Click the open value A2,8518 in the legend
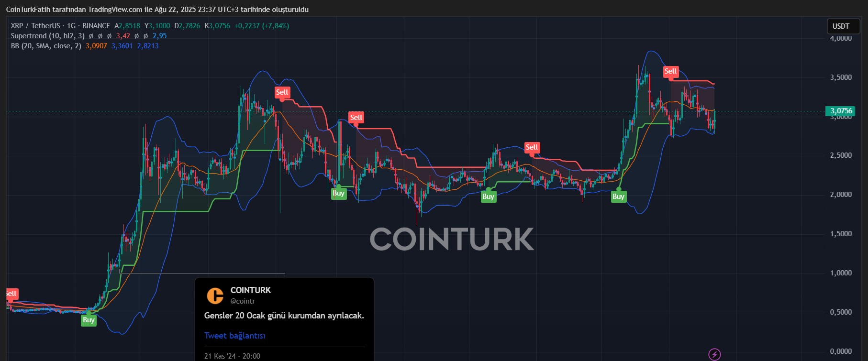Viewport: 868px width, 361px height. pos(127,26)
